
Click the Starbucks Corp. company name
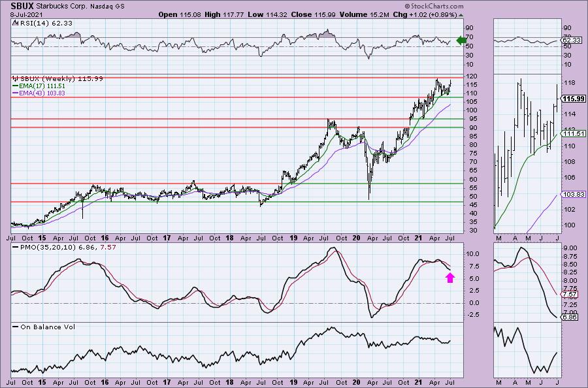click(x=62, y=7)
